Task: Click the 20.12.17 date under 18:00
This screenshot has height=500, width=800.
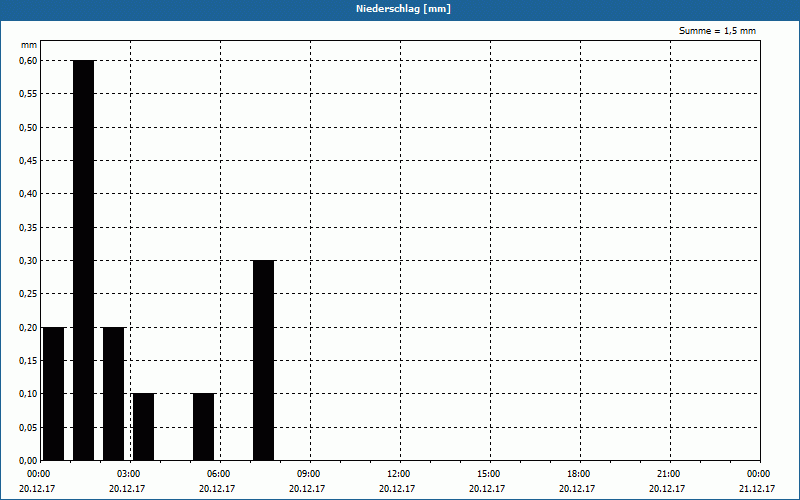Action: (578, 488)
